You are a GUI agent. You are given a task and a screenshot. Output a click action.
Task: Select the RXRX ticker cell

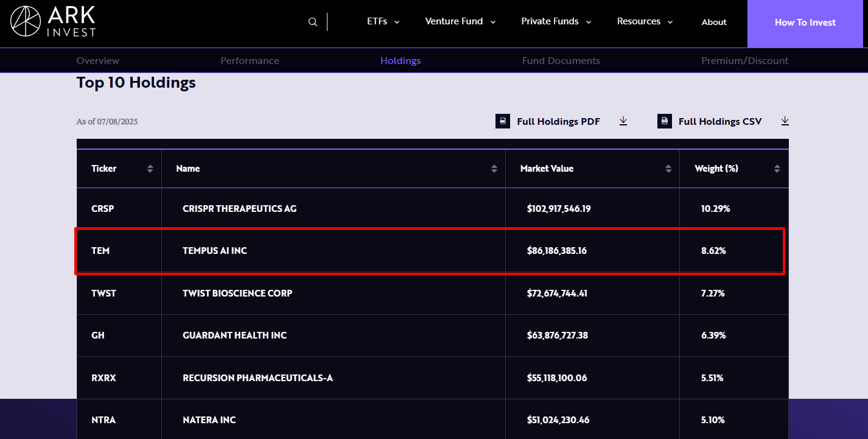[103, 378]
